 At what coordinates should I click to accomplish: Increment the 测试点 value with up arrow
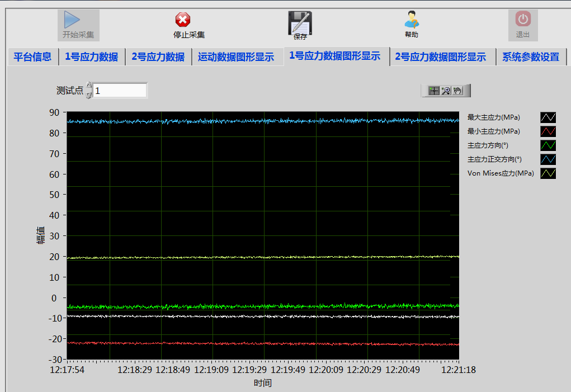click(89, 86)
